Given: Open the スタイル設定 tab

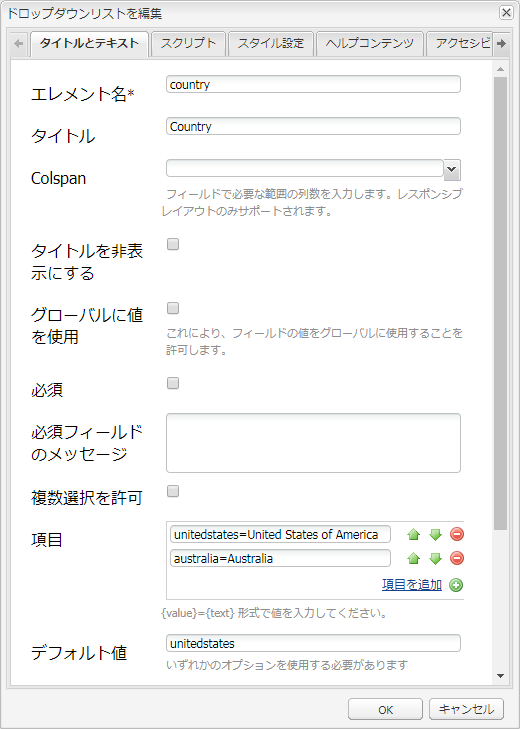Looking at the screenshot, I should 271,44.
